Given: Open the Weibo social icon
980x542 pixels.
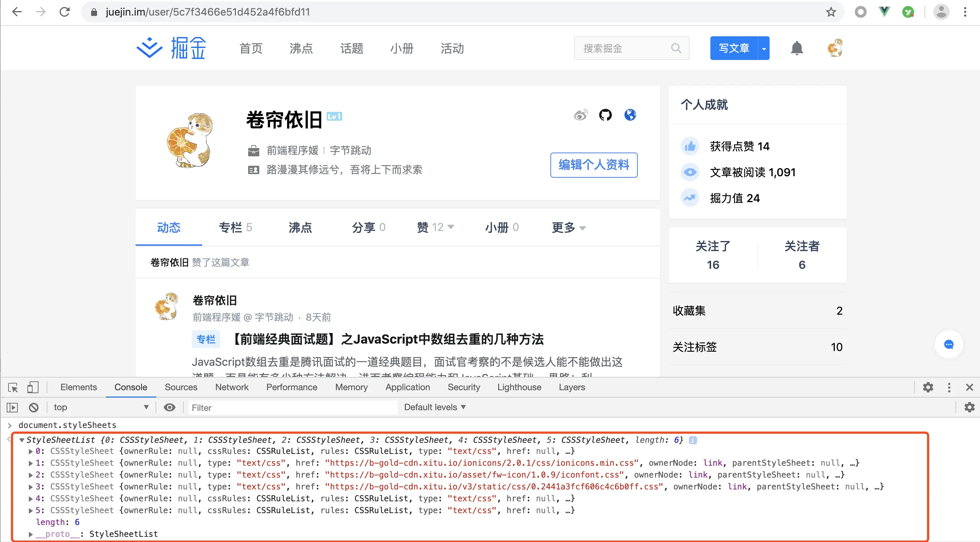Looking at the screenshot, I should (580, 115).
